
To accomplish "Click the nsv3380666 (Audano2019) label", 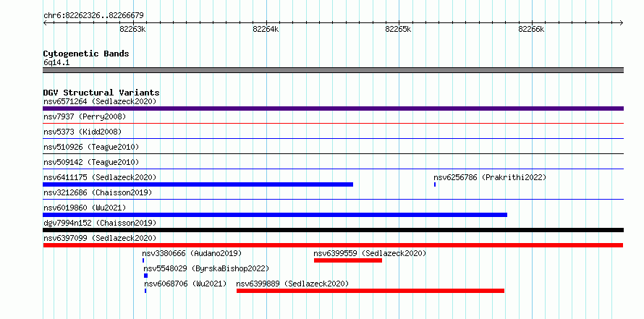I will [192, 253].
